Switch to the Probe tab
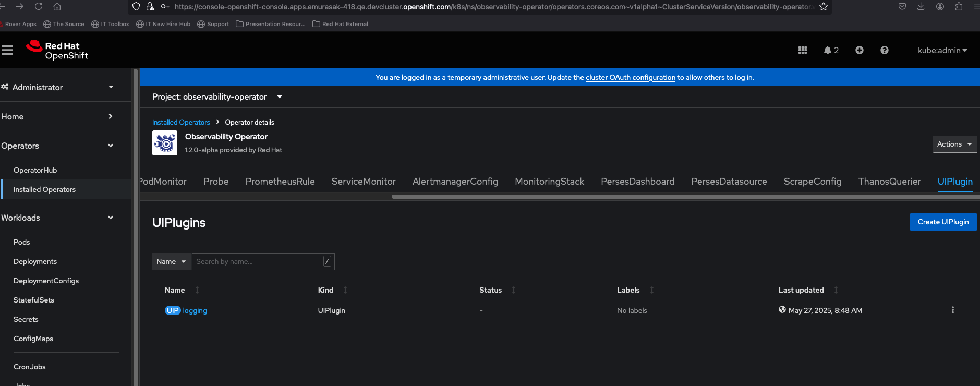The image size is (980, 386). (216, 182)
